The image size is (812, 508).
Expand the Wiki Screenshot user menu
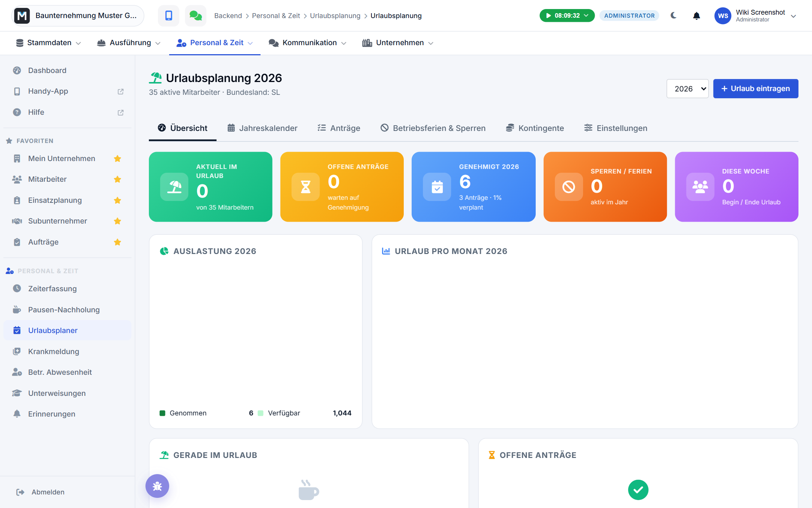tap(756, 16)
